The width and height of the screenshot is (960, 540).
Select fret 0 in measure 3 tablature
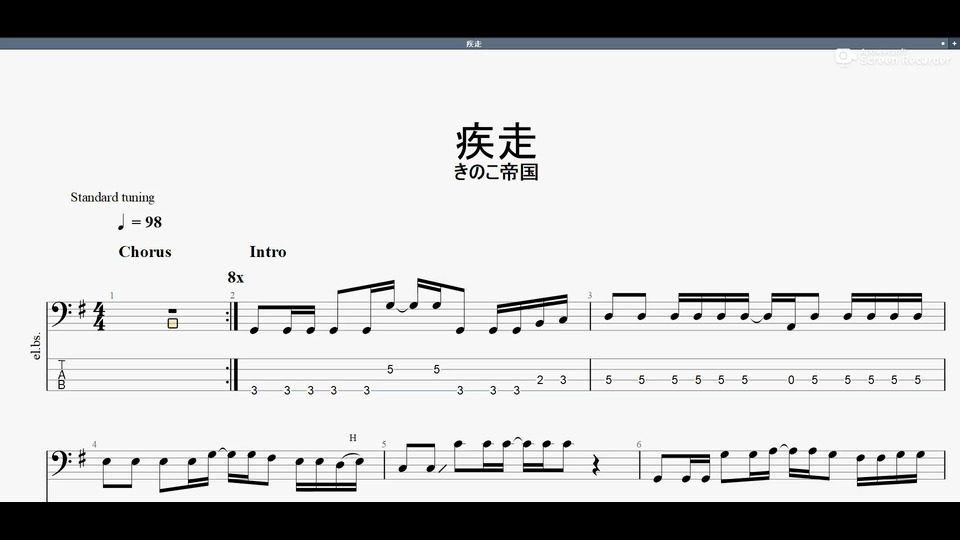click(791, 380)
